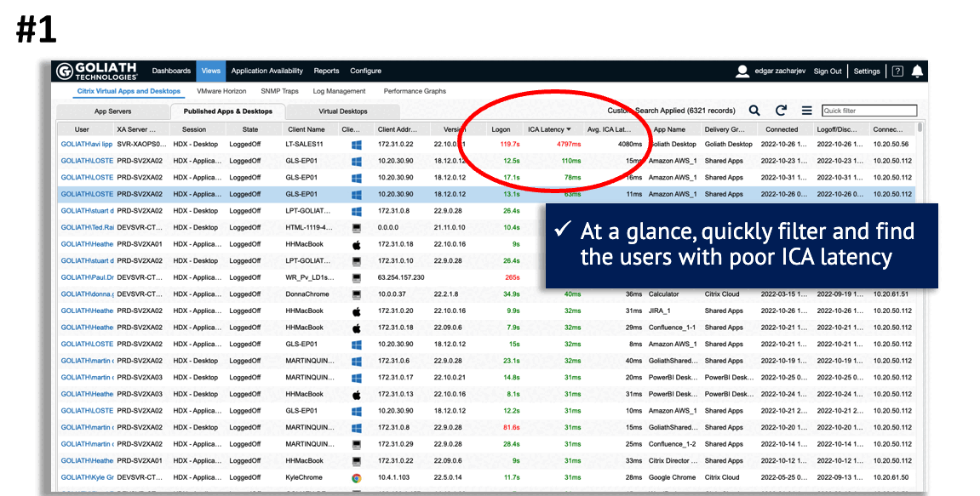
Task: Sort by the App Name column header
Action: pyautogui.click(x=669, y=130)
